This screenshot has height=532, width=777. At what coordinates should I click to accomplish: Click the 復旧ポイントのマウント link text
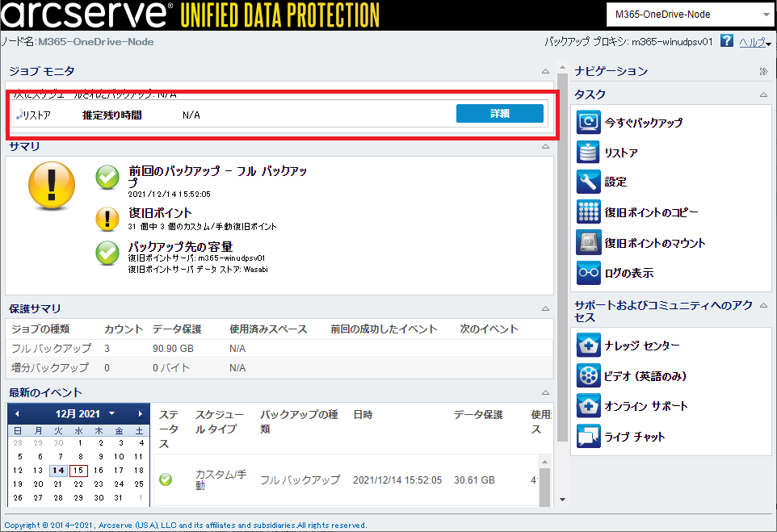point(654,243)
